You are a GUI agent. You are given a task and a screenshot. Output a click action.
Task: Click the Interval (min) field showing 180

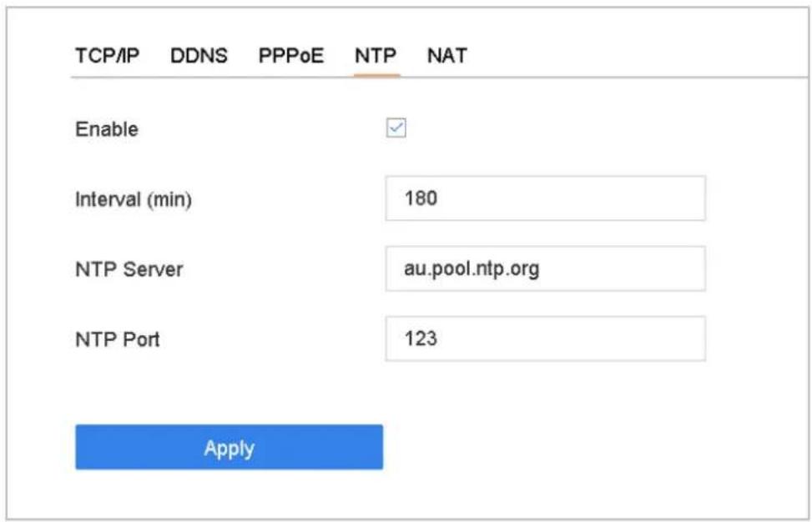pyautogui.click(x=545, y=198)
